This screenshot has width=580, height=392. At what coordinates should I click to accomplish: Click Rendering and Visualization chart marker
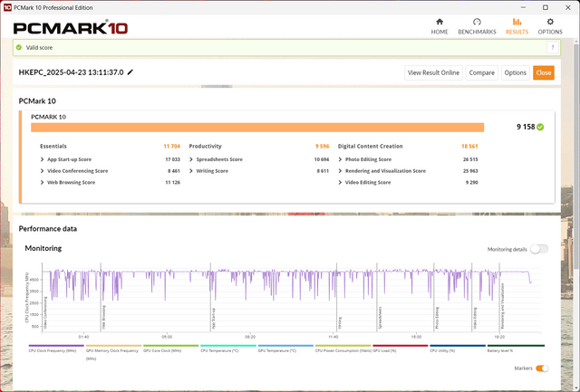tap(503, 306)
